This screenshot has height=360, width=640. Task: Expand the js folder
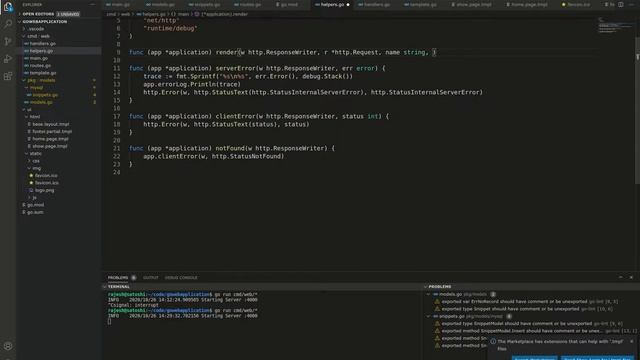pyautogui.click(x=29, y=198)
